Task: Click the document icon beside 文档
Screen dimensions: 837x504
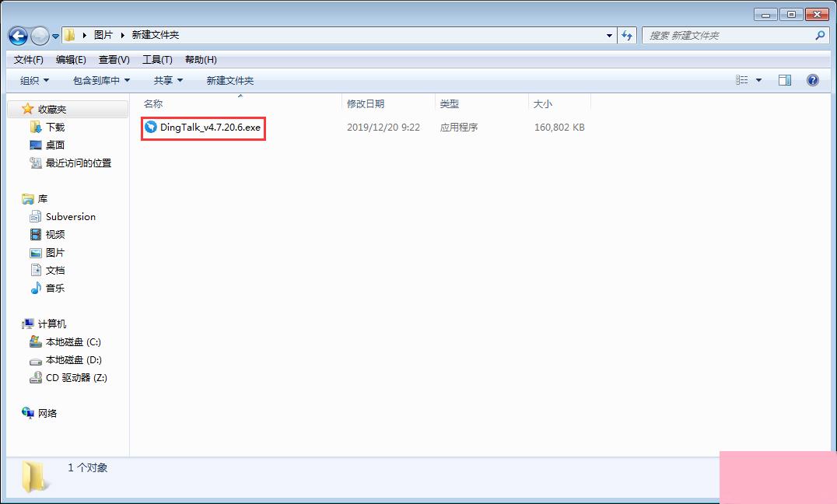Action: click(36, 270)
